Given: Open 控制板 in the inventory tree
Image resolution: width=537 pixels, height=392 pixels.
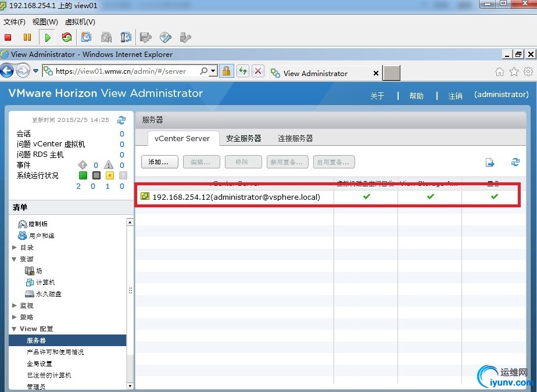Looking at the screenshot, I should 33,224.
